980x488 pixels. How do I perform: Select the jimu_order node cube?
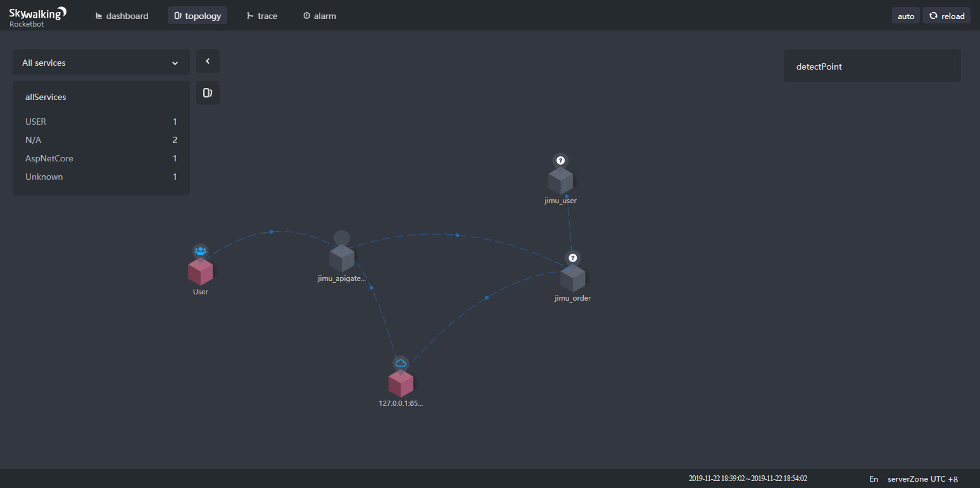(x=573, y=278)
